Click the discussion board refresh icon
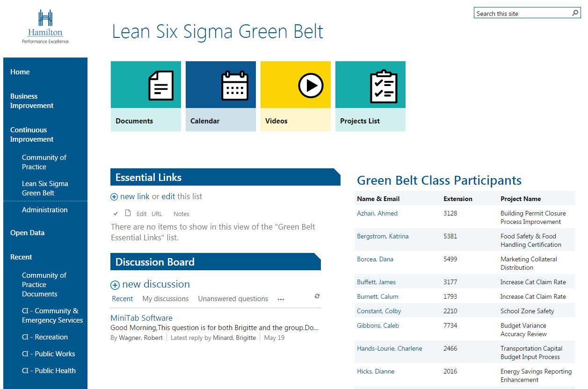 317,296
